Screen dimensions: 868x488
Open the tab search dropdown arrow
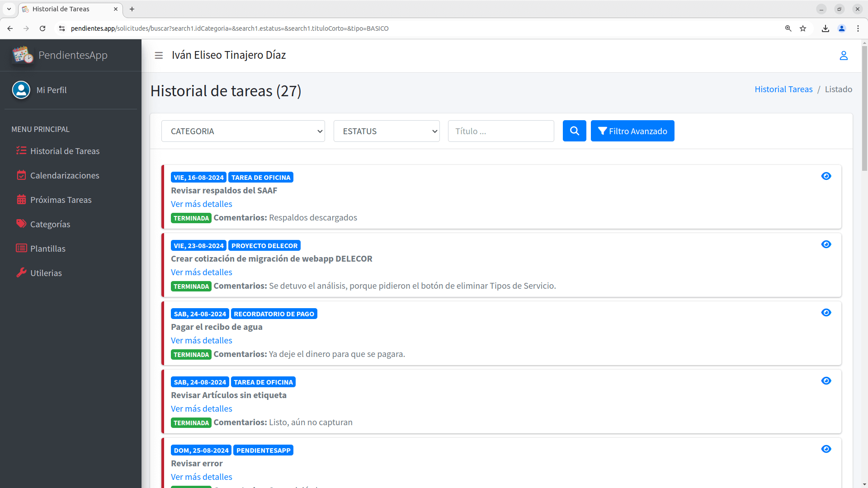[x=9, y=9]
